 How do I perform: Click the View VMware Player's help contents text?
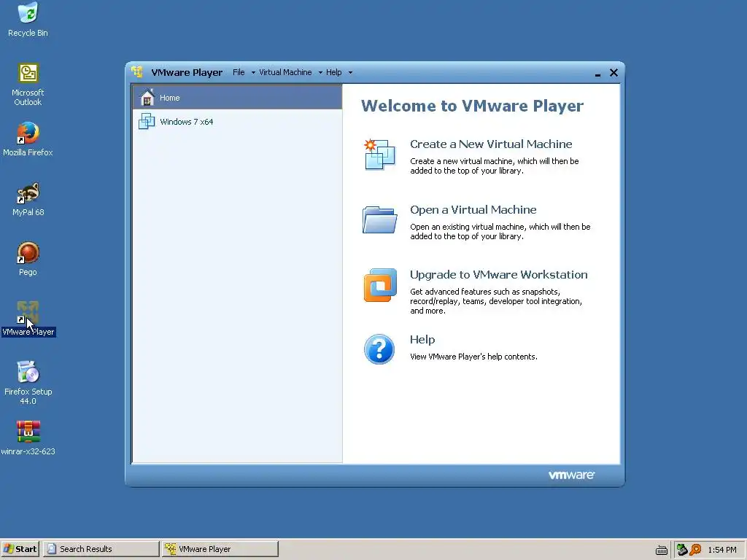tap(473, 357)
